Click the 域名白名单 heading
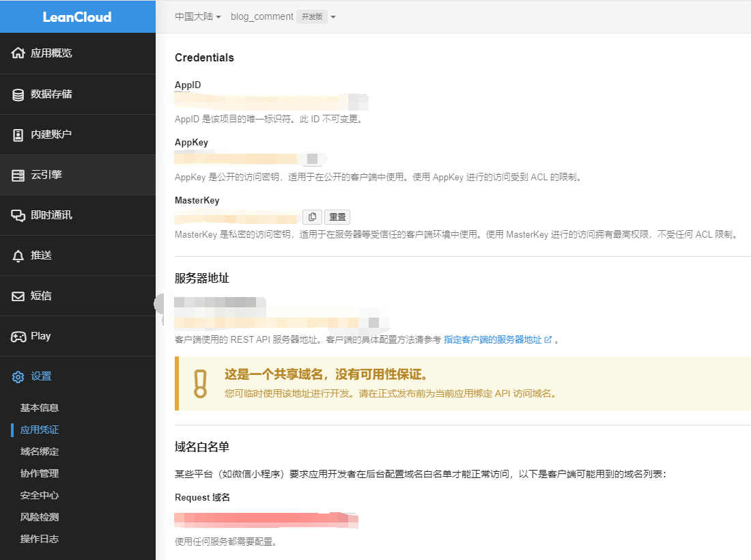 (x=201, y=447)
